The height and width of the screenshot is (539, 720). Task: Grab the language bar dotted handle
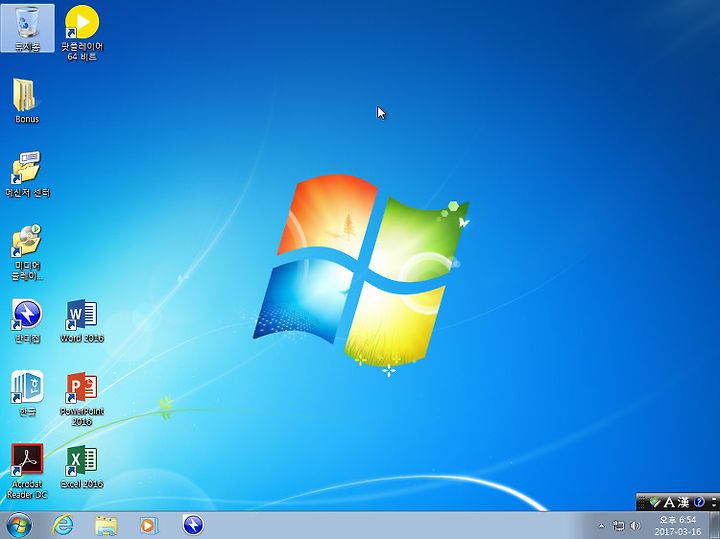641,502
